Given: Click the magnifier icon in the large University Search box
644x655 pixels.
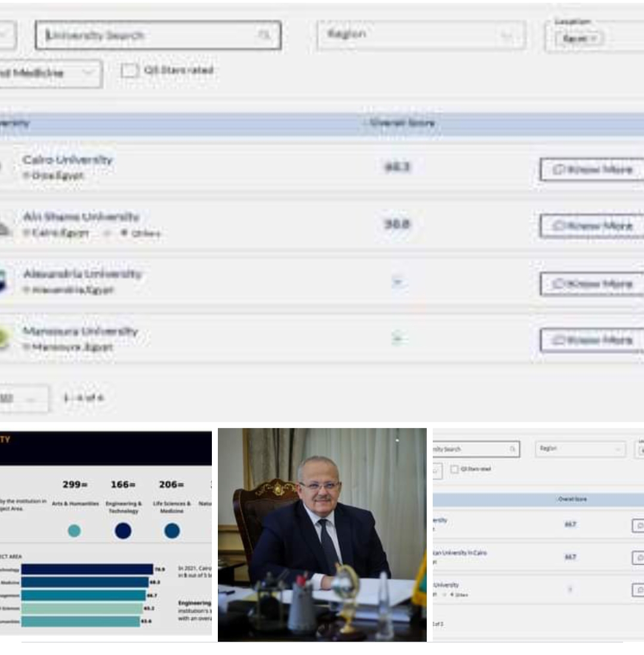Looking at the screenshot, I should tap(264, 36).
